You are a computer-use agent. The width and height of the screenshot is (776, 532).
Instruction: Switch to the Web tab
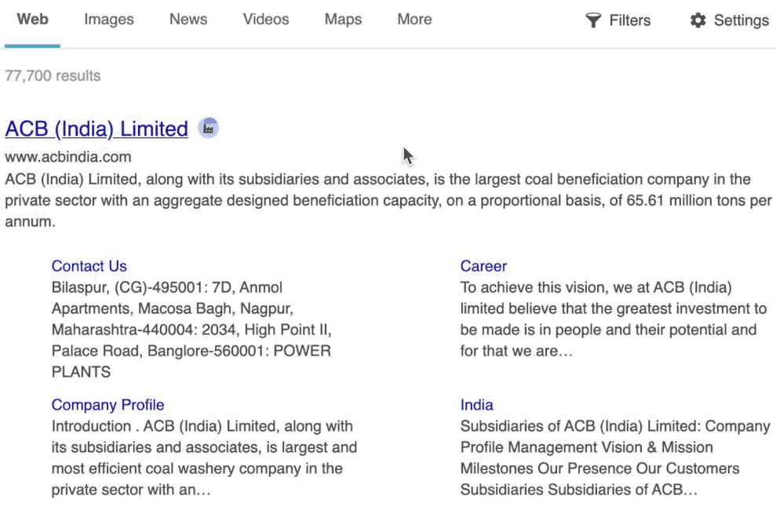pos(33,20)
